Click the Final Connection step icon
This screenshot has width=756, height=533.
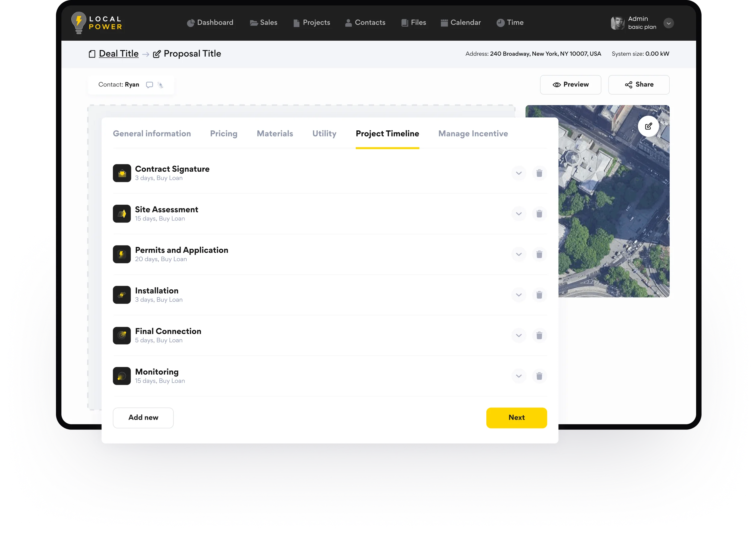122,335
